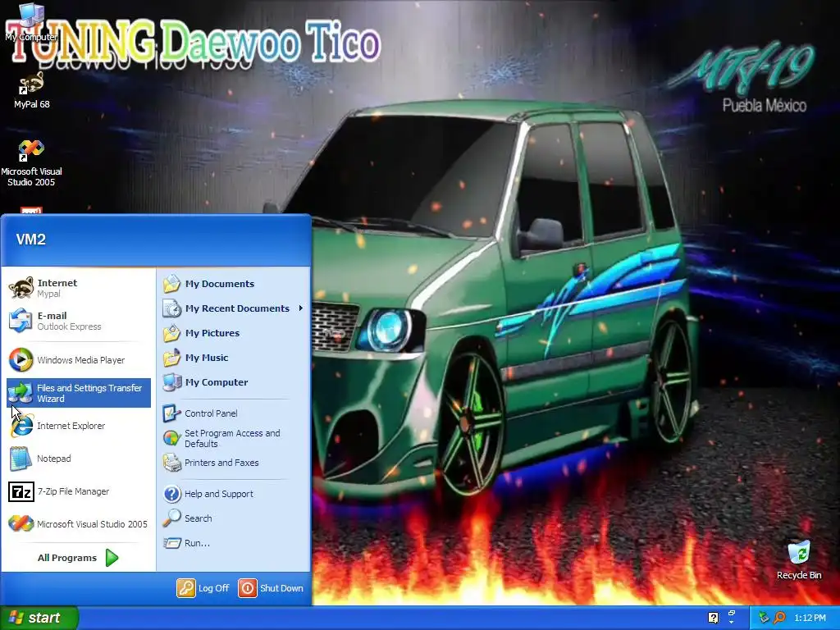The height and width of the screenshot is (630, 840).
Task: Click the help question mark icon on the taskbar
Action: (x=713, y=618)
